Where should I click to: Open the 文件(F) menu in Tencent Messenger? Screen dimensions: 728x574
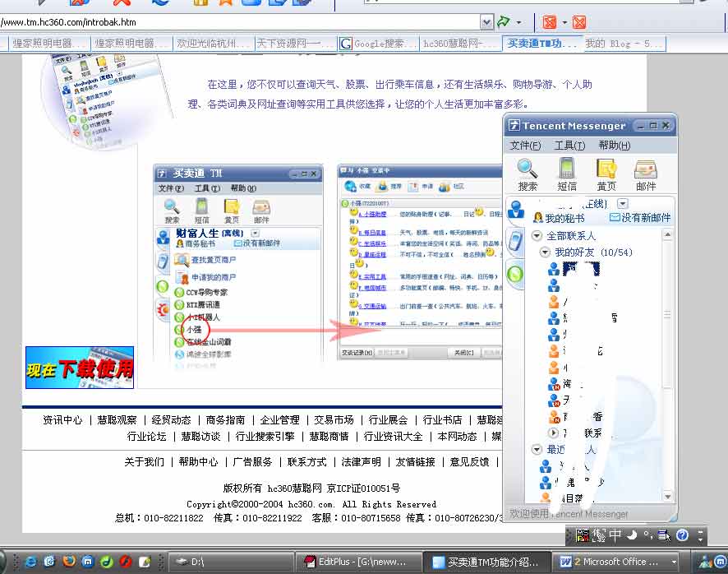pos(525,146)
